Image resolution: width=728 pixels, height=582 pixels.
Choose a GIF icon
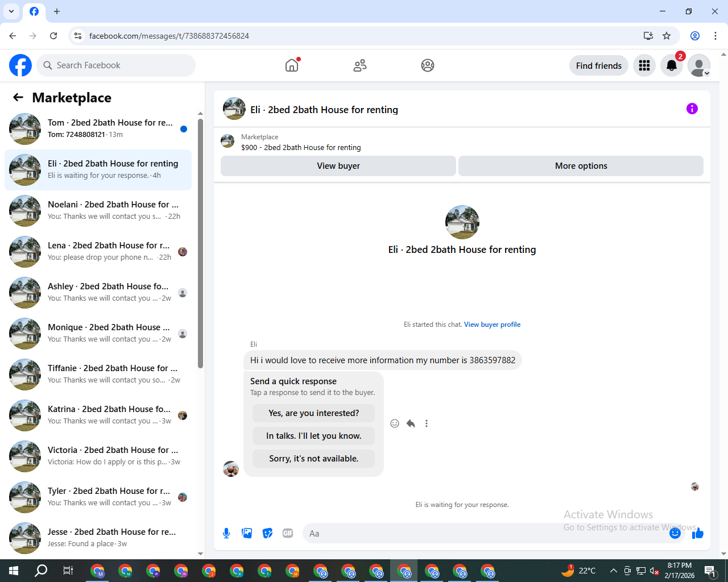click(x=288, y=533)
